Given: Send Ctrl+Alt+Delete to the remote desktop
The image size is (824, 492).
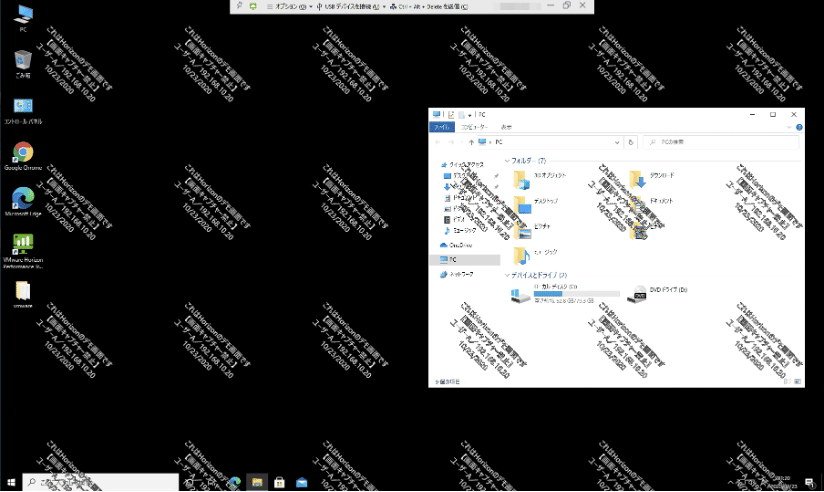Looking at the screenshot, I should (429, 6).
